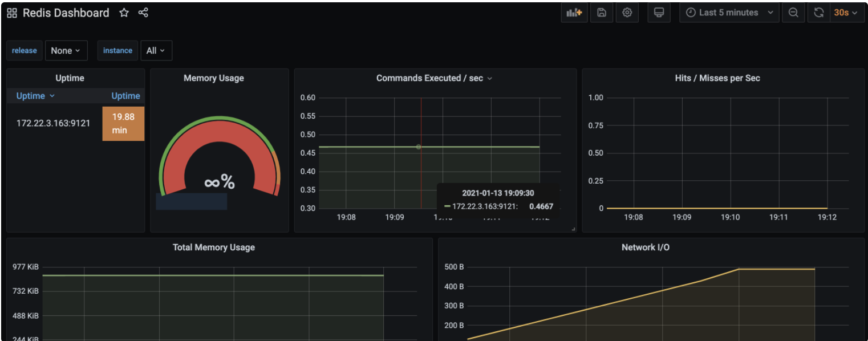Image resolution: width=868 pixels, height=341 pixels.
Task: Click the 977 KiB label in Total Memory Usage
Action: tap(26, 267)
